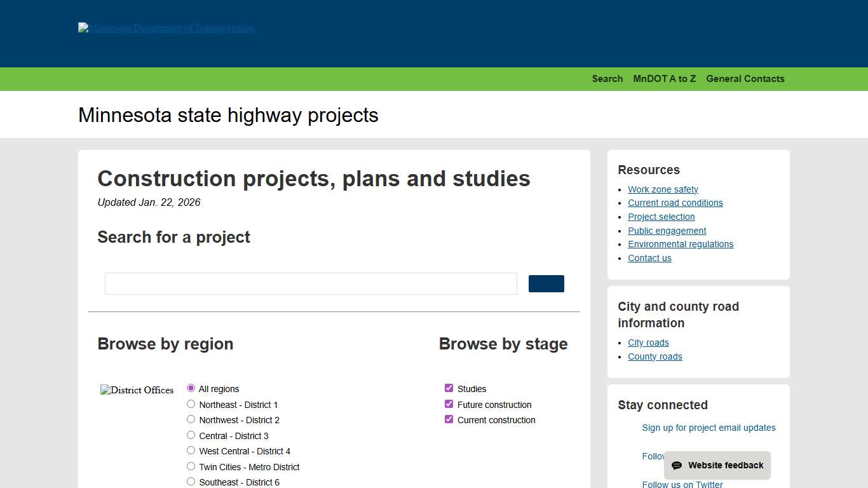Click Search in the green menu bar
Screen dimensions: 868x488
coord(607,79)
